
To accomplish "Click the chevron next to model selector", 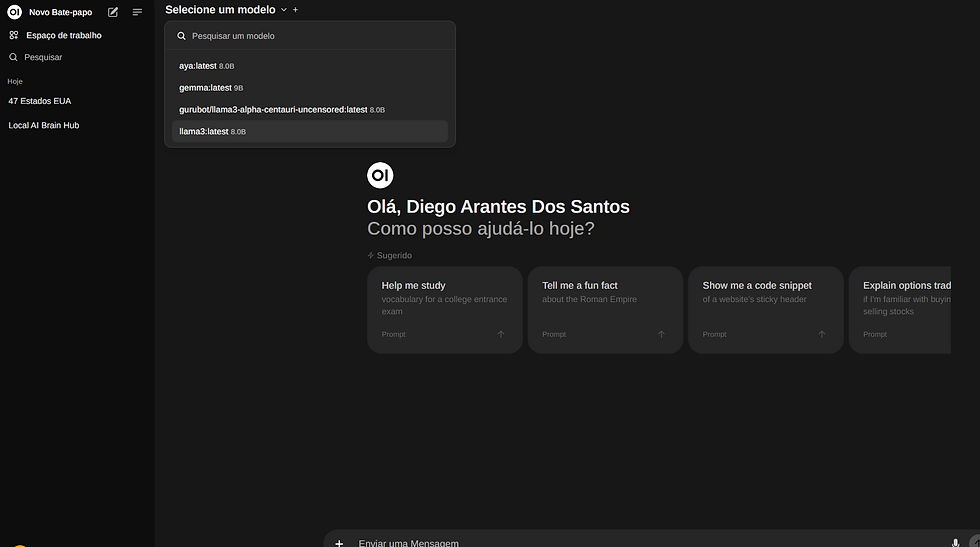I will (284, 10).
